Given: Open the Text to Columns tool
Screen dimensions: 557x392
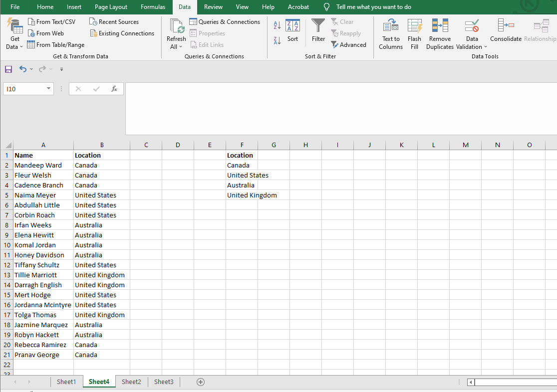Looking at the screenshot, I should pyautogui.click(x=390, y=33).
